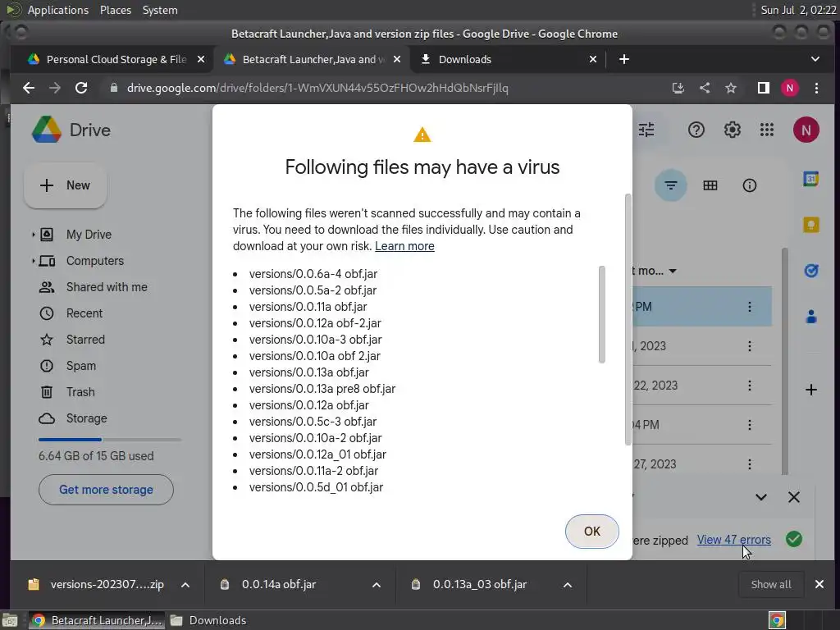Click Show all downloads button
840x630 pixels.
pos(771,584)
